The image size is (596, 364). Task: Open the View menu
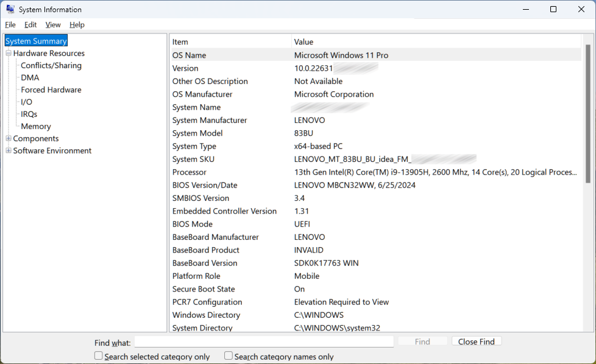(x=53, y=25)
